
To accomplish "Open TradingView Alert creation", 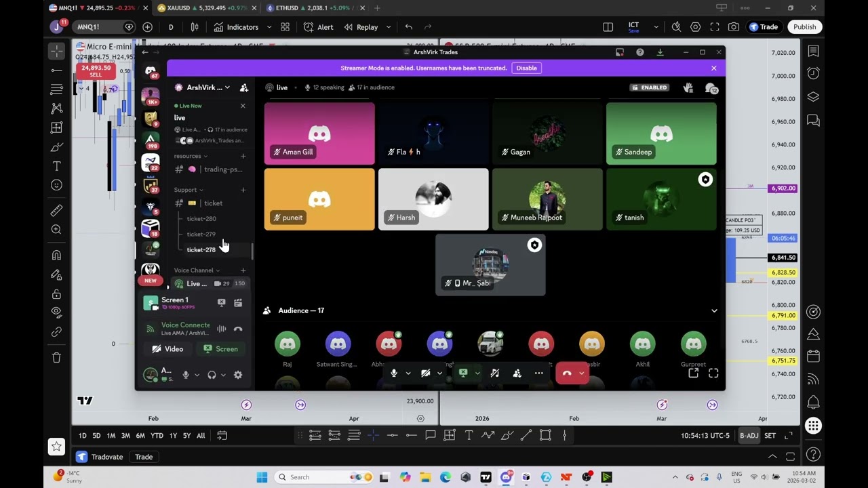I will (x=318, y=27).
